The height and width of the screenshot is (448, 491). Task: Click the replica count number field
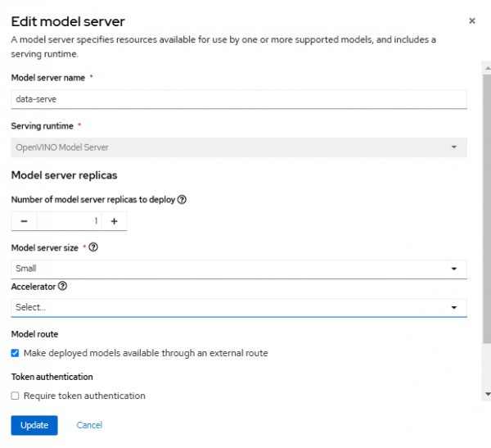(69, 221)
